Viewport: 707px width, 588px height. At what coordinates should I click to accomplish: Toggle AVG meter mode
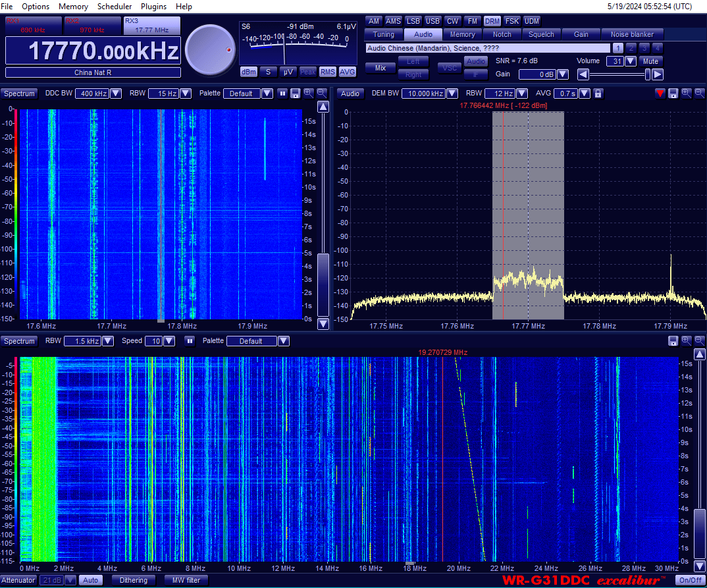tap(347, 72)
